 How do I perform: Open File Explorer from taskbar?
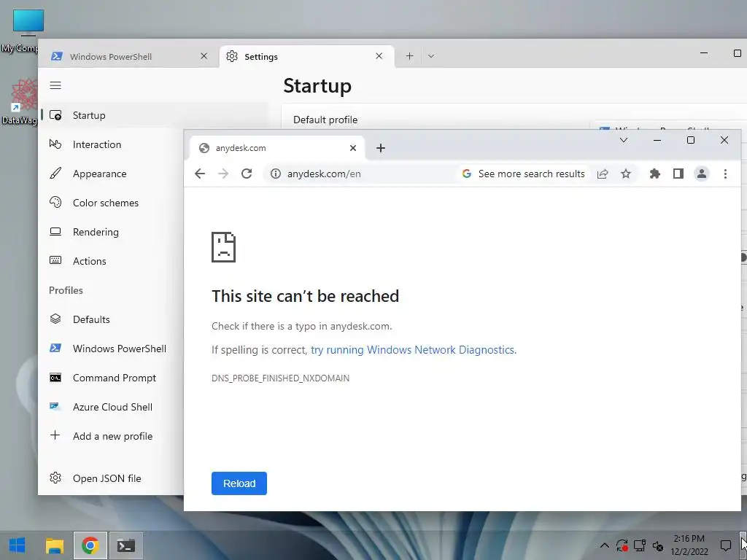point(54,545)
